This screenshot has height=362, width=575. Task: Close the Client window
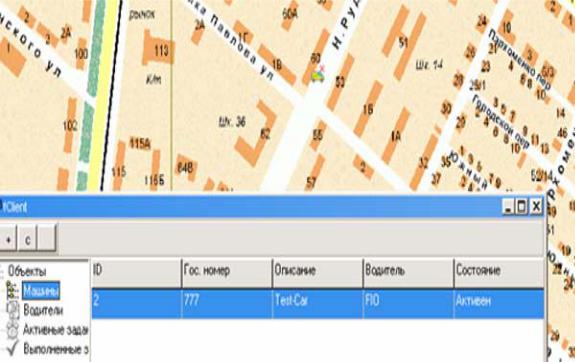(536, 207)
